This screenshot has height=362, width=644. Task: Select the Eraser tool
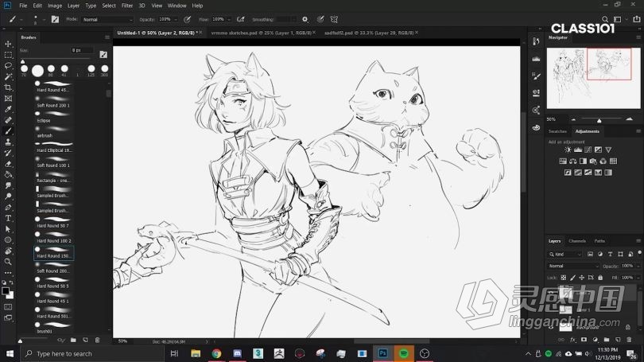[x=8, y=164]
